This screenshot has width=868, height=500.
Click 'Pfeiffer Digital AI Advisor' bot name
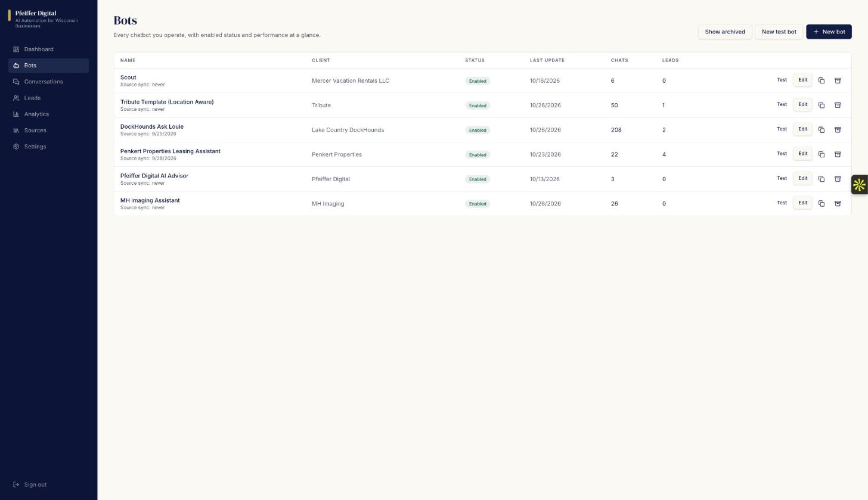[x=154, y=176]
